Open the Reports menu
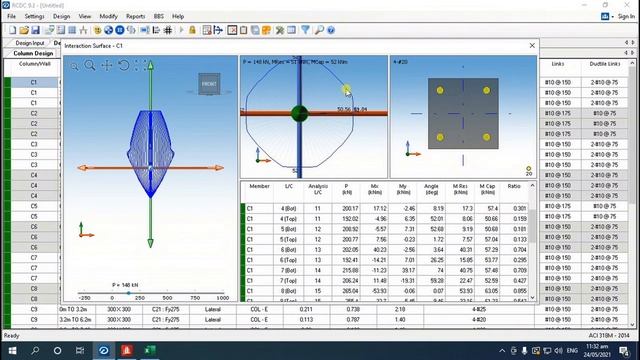 point(136,16)
